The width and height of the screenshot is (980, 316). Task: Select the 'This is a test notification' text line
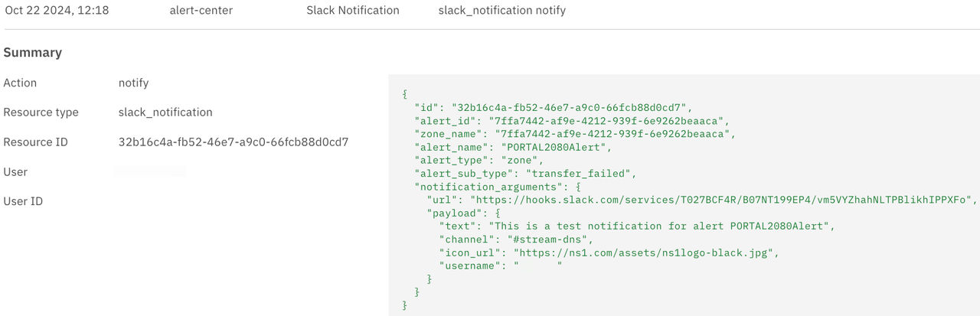click(x=635, y=226)
